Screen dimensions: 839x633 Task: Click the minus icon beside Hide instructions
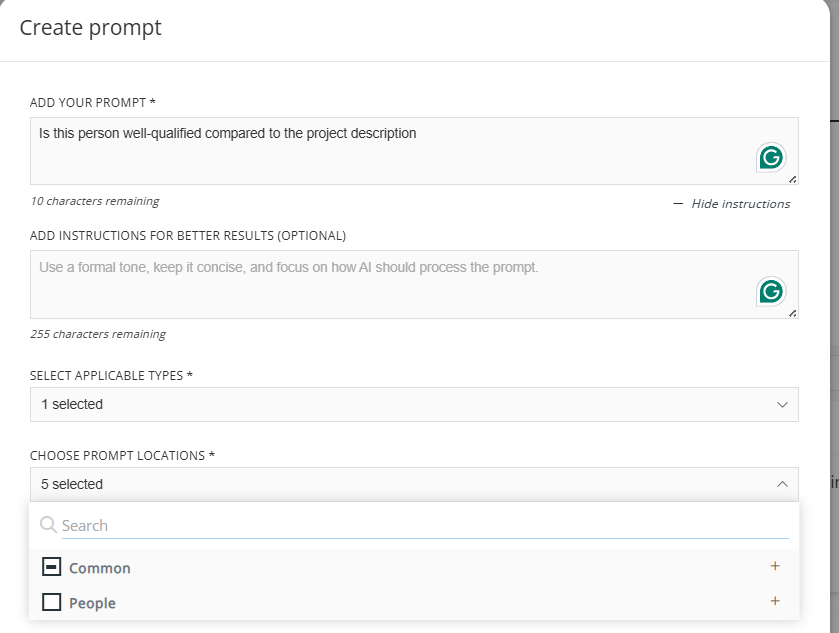678,204
